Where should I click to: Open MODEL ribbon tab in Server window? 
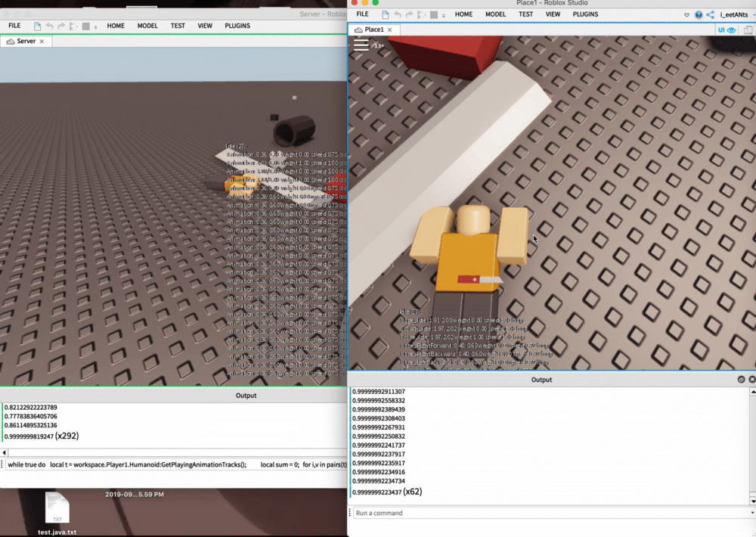point(147,26)
